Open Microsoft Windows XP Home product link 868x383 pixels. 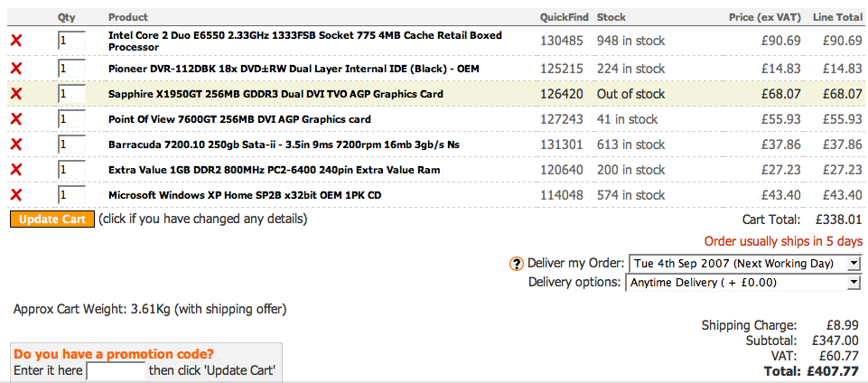pyautogui.click(x=244, y=195)
